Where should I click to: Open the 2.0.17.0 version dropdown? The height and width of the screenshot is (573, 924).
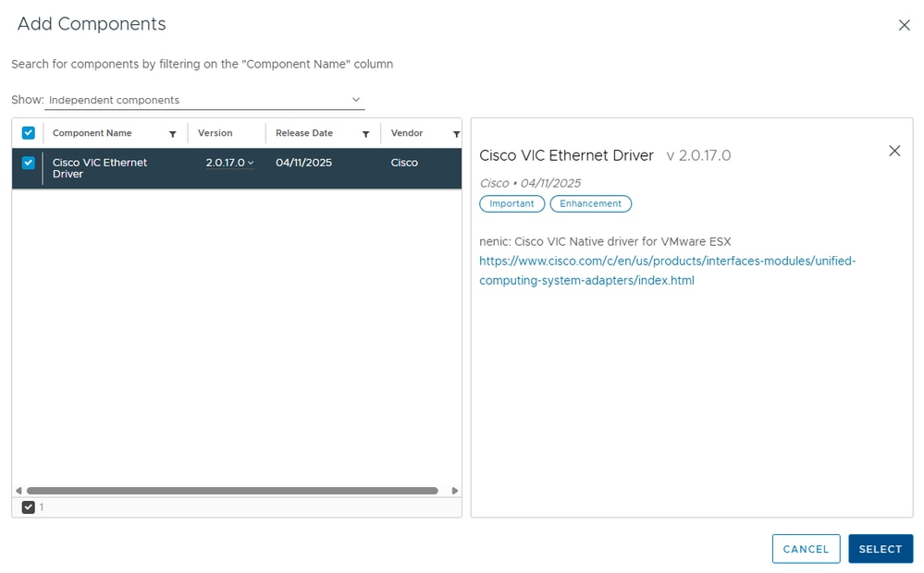click(x=229, y=163)
